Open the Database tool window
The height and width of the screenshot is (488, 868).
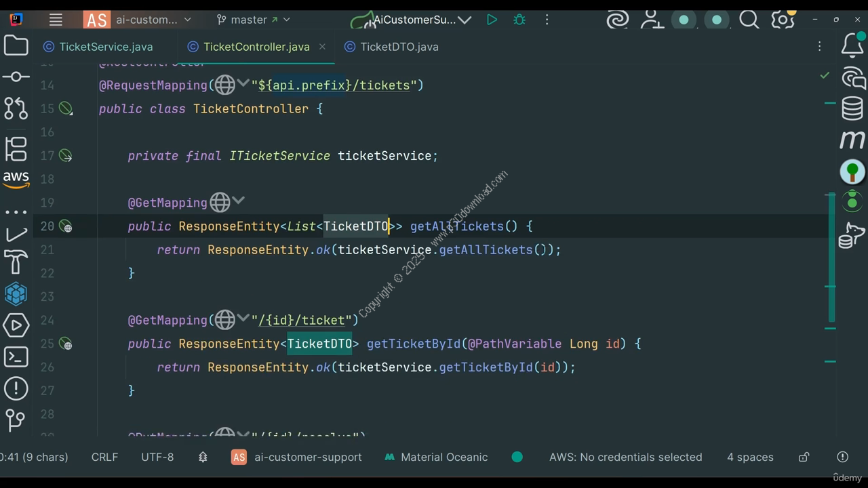click(x=852, y=108)
